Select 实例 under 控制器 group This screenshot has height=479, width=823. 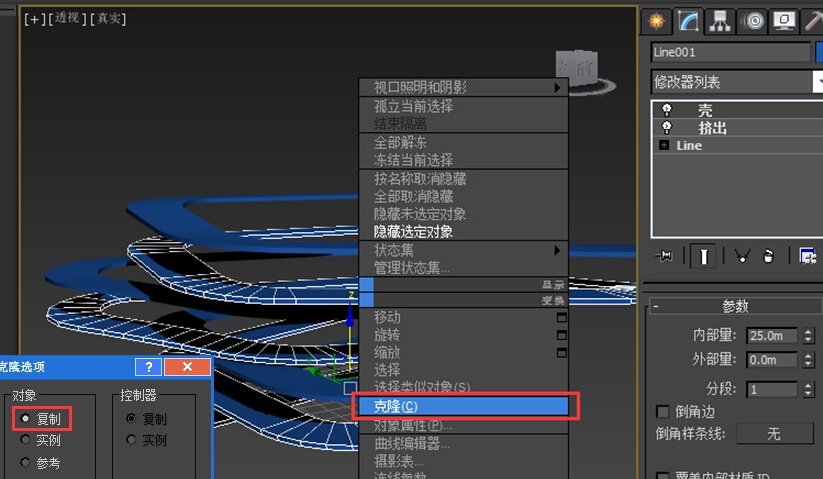(x=131, y=440)
